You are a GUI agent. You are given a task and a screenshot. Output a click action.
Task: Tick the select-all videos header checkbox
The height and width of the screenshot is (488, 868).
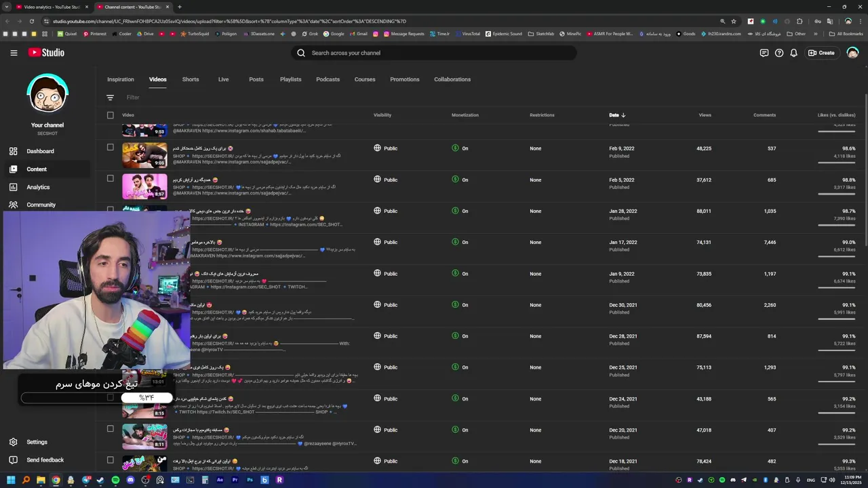[111, 115]
